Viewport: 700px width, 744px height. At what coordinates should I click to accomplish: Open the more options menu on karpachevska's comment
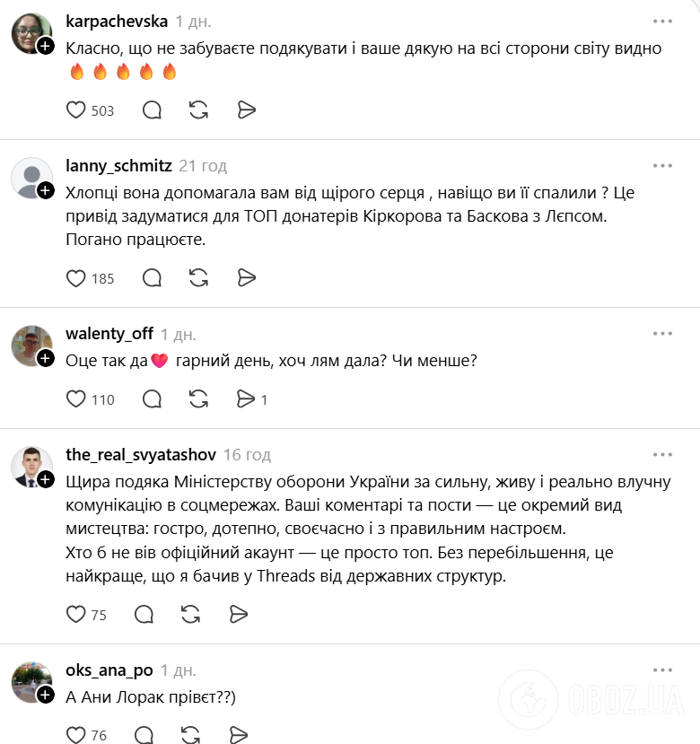663,20
